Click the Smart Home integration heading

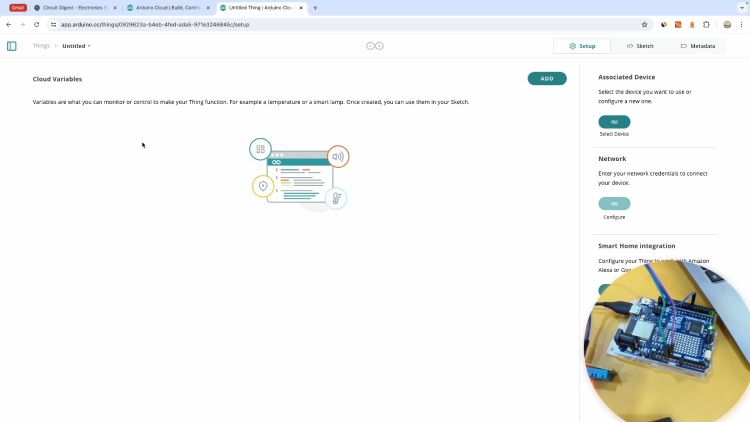coord(637,246)
